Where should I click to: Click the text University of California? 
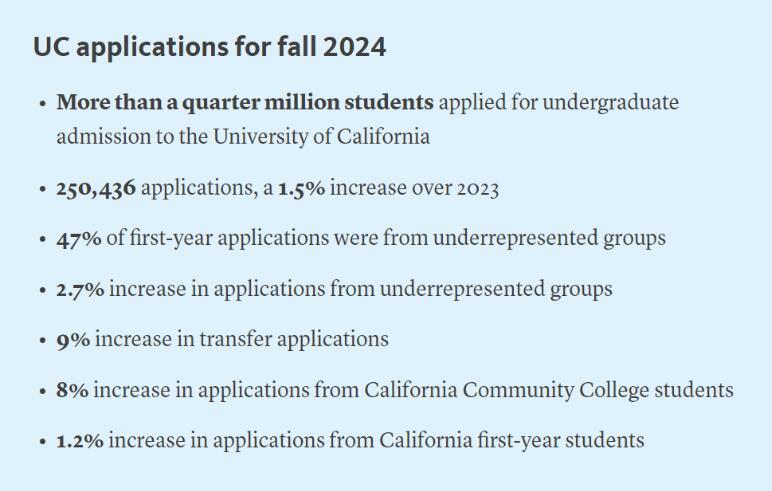(321, 136)
